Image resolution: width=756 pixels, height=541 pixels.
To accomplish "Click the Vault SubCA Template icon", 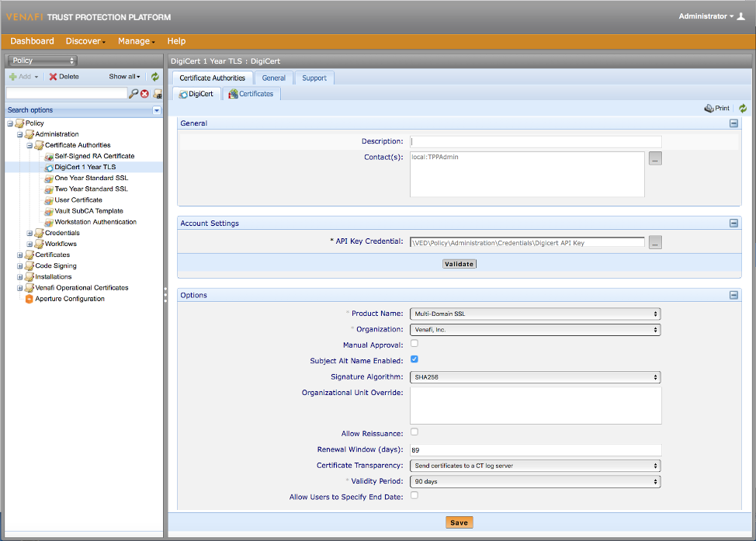I will coord(49,211).
